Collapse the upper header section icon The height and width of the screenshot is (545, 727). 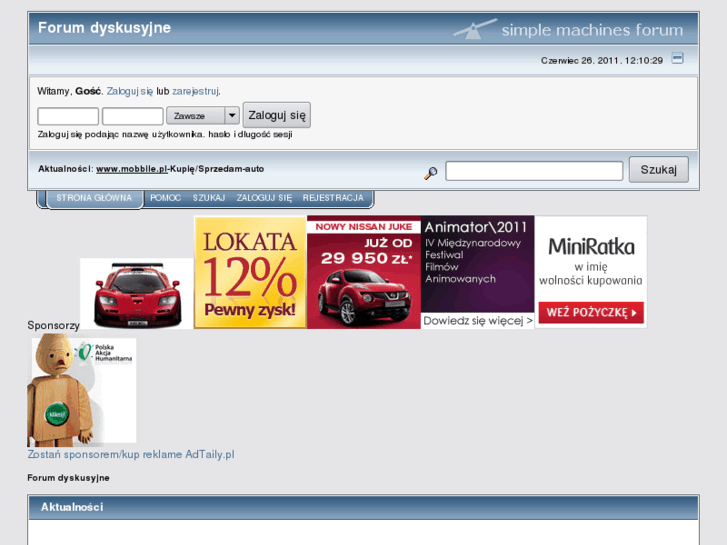pyautogui.click(x=677, y=58)
